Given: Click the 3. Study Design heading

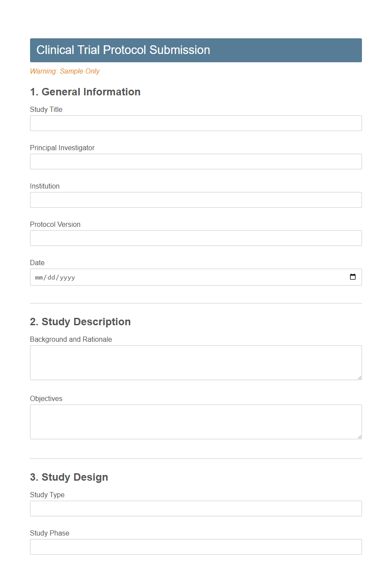Looking at the screenshot, I should (x=69, y=477).
